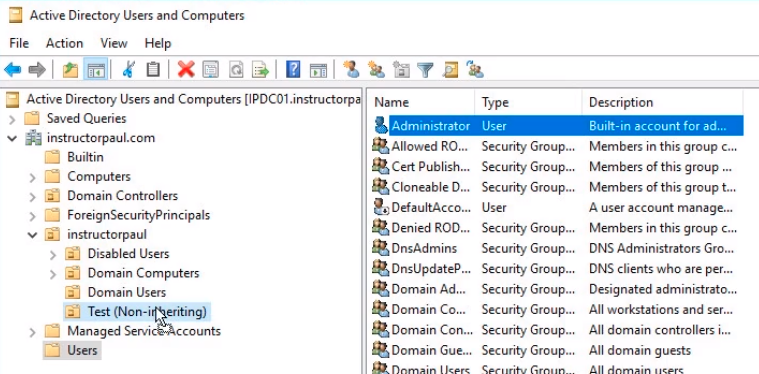Select the Domain Co... group row
The width and height of the screenshot is (759, 374).
557,310
